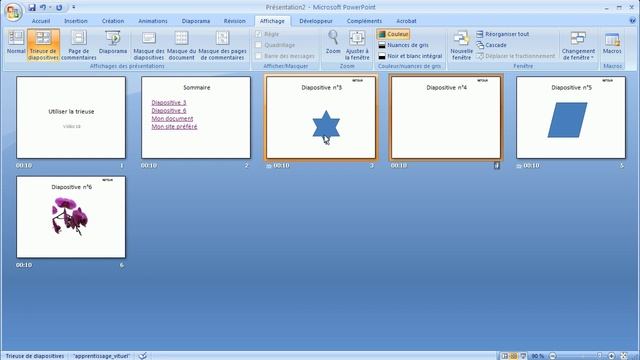Open the Macros button
Screen dimensions: 640x360
(x=612, y=42)
